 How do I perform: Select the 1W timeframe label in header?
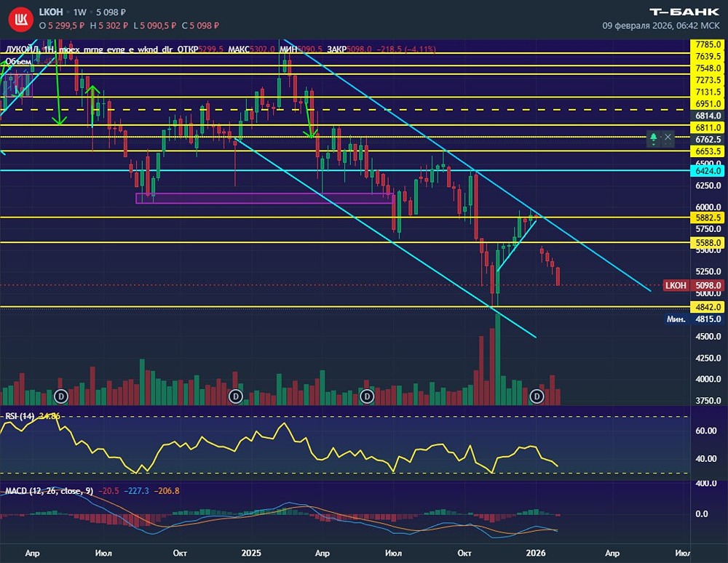pos(80,12)
